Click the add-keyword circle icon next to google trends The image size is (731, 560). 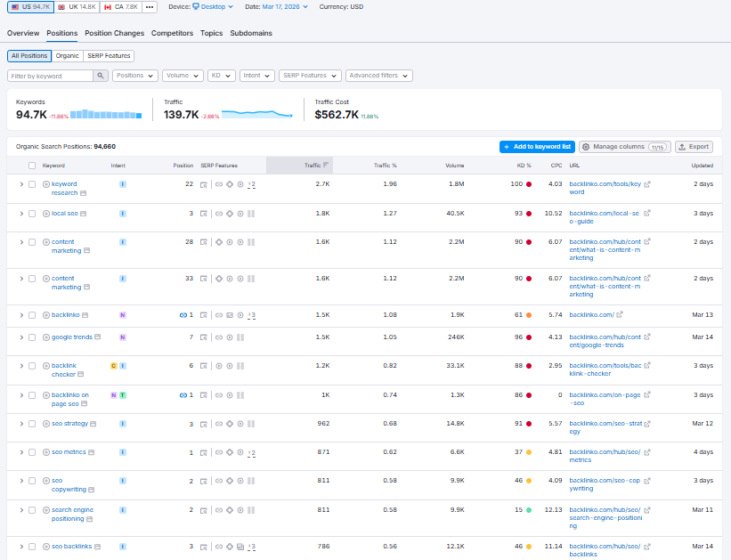point(46,337)
